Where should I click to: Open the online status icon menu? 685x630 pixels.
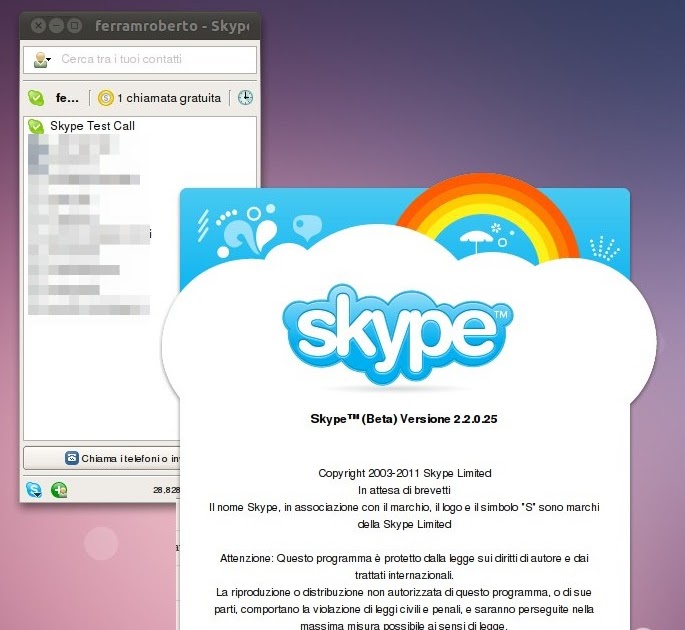pos(36,98)
